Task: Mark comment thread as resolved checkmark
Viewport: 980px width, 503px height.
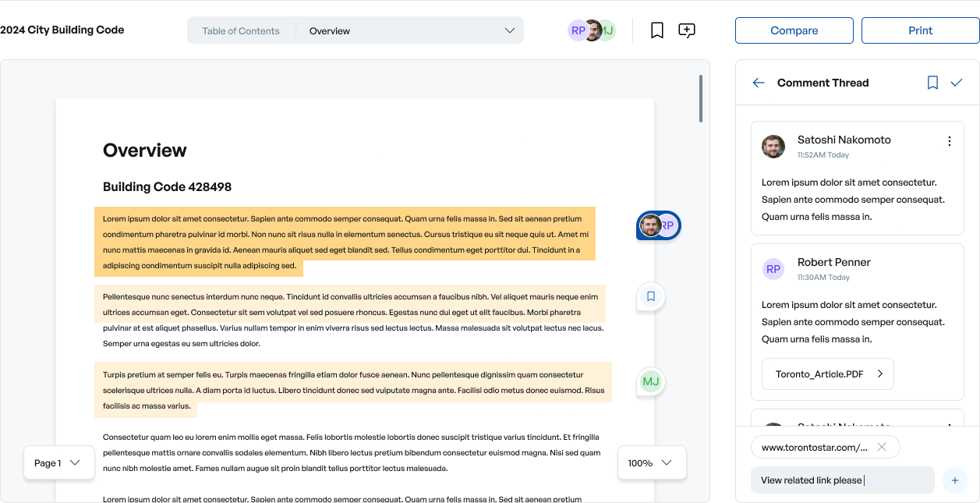Action: tap(957, 83)
